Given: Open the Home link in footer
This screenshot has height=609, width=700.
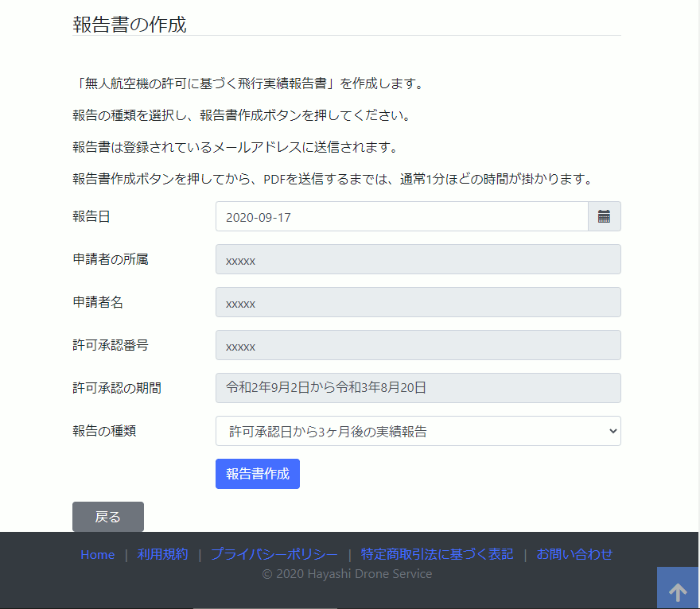Looking at the screenshot, I should coord(97,554).
